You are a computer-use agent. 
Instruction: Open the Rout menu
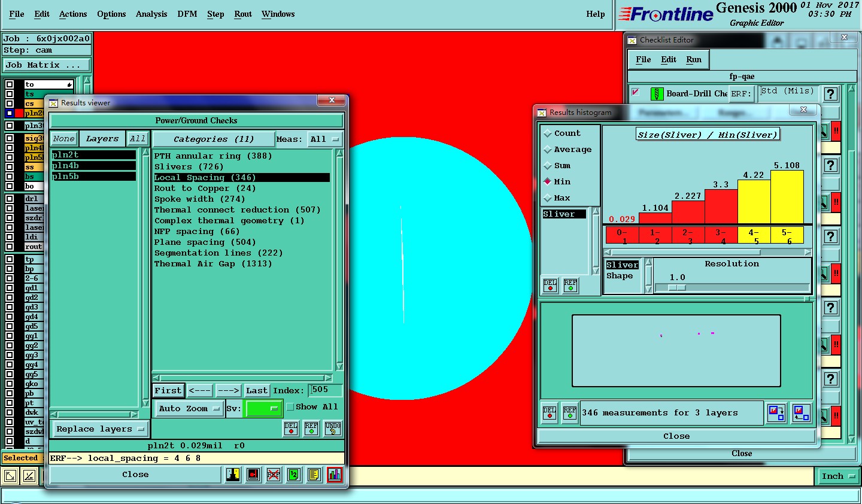(243, 14)
